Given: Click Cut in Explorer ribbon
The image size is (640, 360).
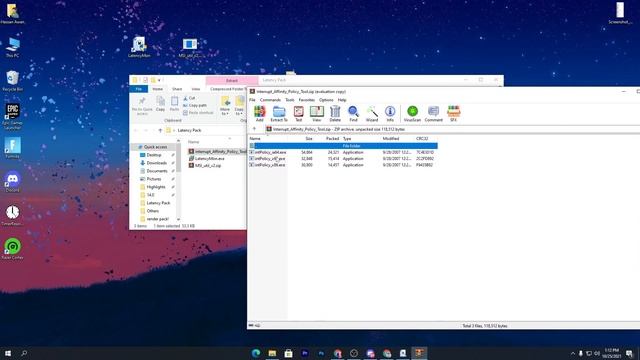Looking at the screenshot, I should pyautogui.click(x=189, y=98).
